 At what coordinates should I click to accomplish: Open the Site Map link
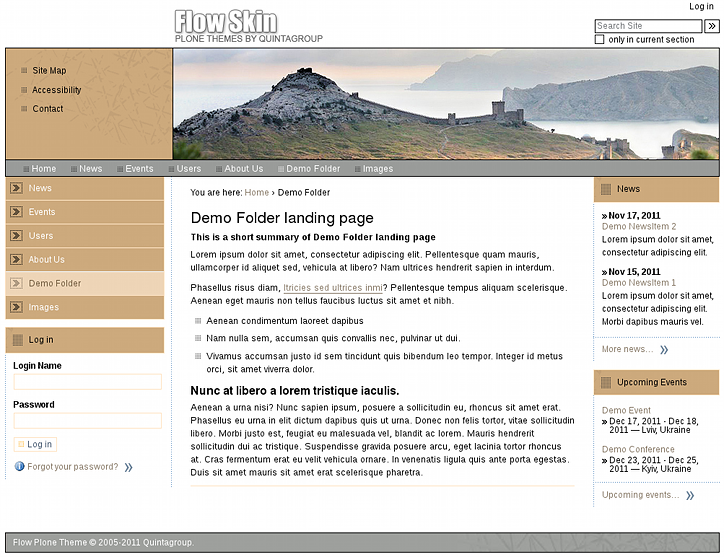coord(49,71)
